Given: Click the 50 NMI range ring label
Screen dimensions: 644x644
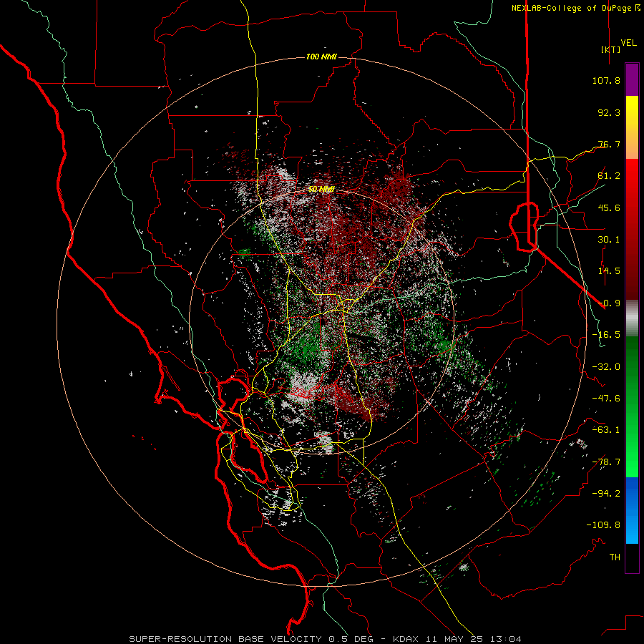Looking at the screenshot, I should (321, 190).
